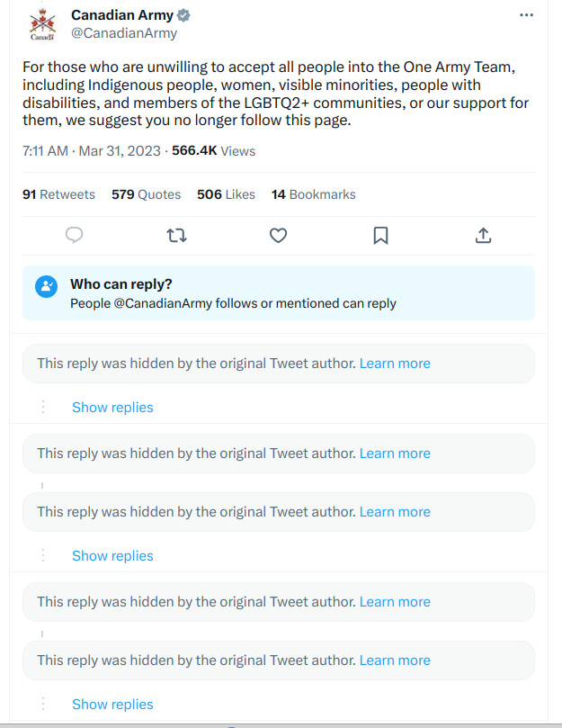Click the retweet arrows icon

177,235
